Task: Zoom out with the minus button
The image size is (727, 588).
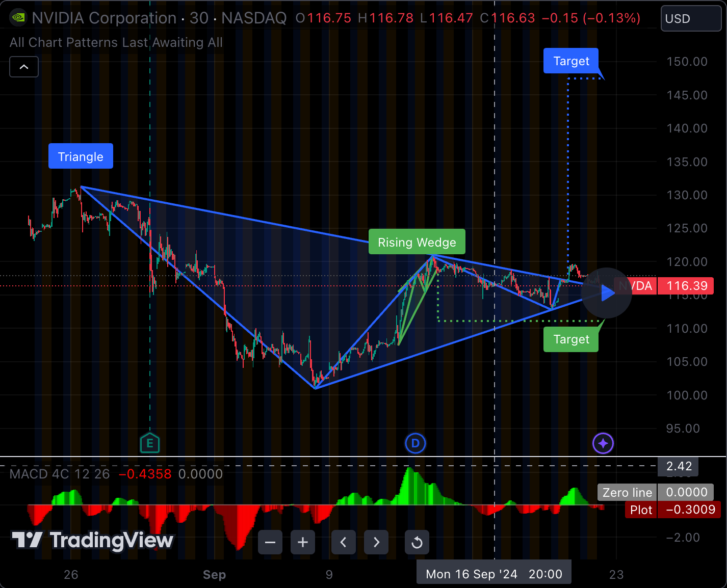Action: (x=270, y=542)
